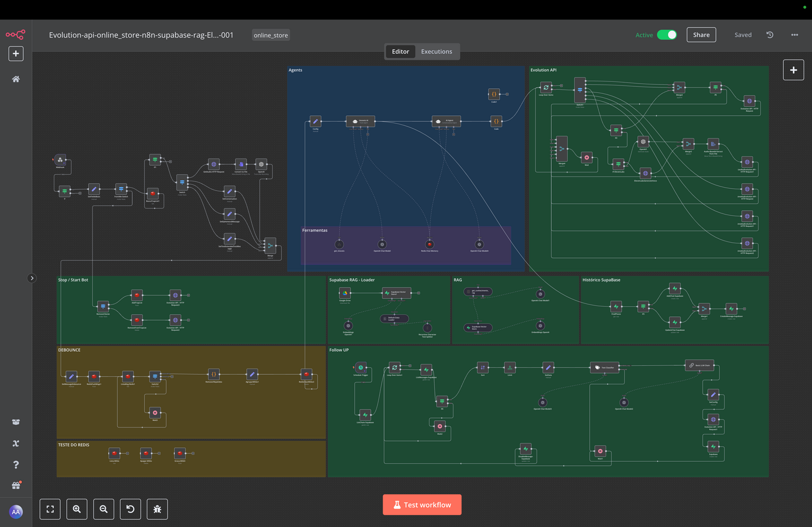The image size is (812, 527).
Task: Open the workflow history clock icon
Action: point(770,35)
